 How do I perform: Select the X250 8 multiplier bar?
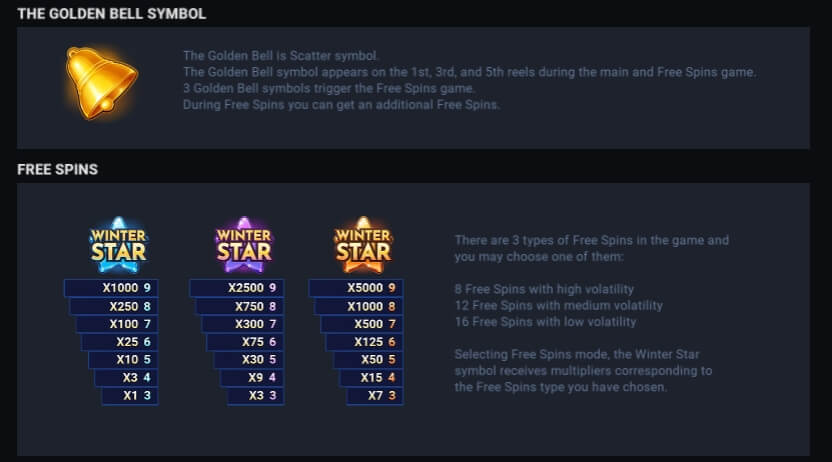coord(114,306)
